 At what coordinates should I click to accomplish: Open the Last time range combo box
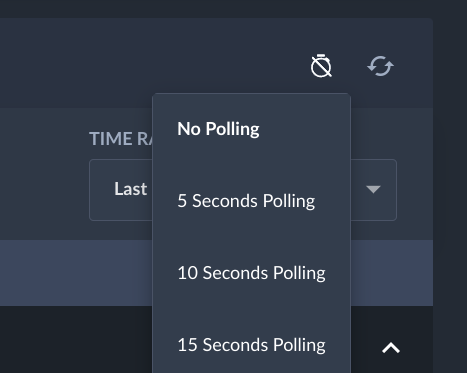tap(243, 190)
